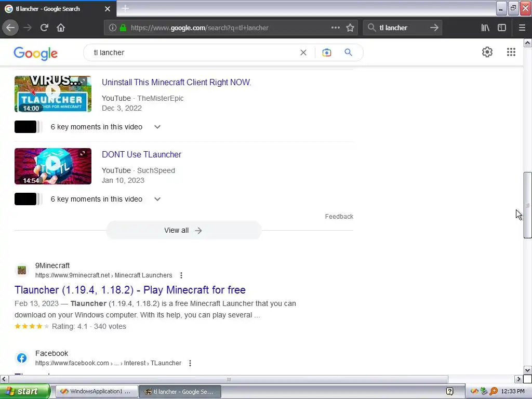Click the magnifier icon in system tray
The width and height of the screenshot is (532, 399).
[x=494, y=392]
